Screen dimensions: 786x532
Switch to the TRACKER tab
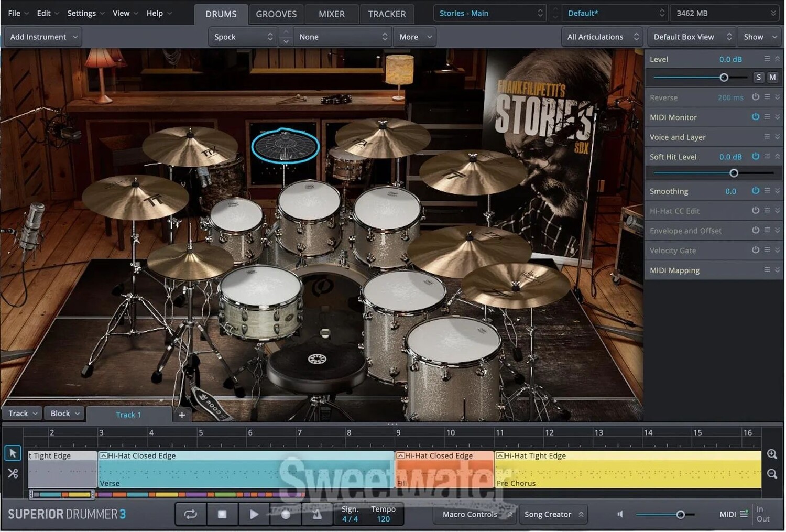tap(387, 14)
